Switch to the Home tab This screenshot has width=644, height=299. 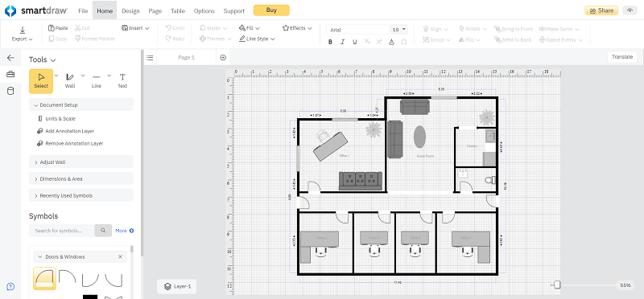(x=105, y=10)
